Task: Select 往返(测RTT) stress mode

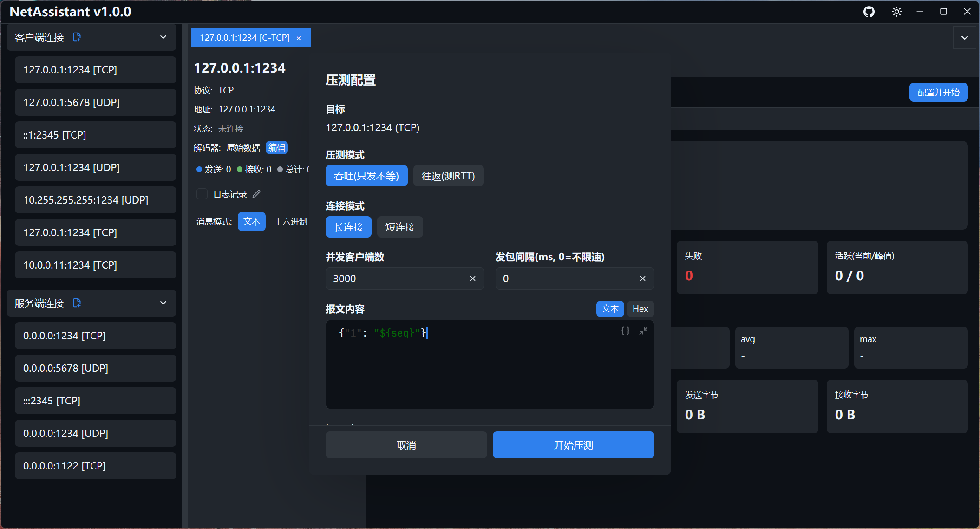Action: pyautogui.click(x=448, y=176)
